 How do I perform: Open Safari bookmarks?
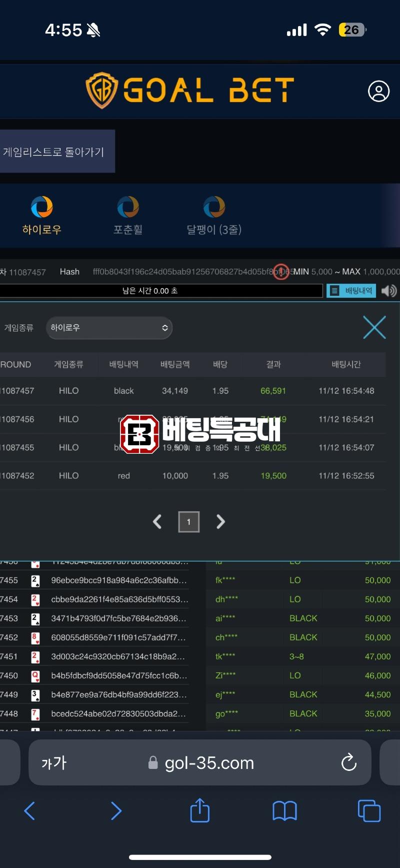click(x=285, y=811)
